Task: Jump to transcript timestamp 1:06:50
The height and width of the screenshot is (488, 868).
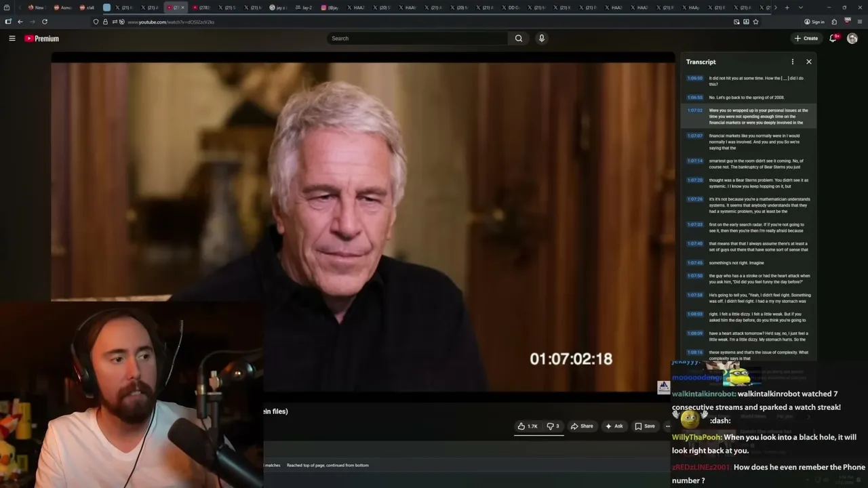Action: click(695, 78)
